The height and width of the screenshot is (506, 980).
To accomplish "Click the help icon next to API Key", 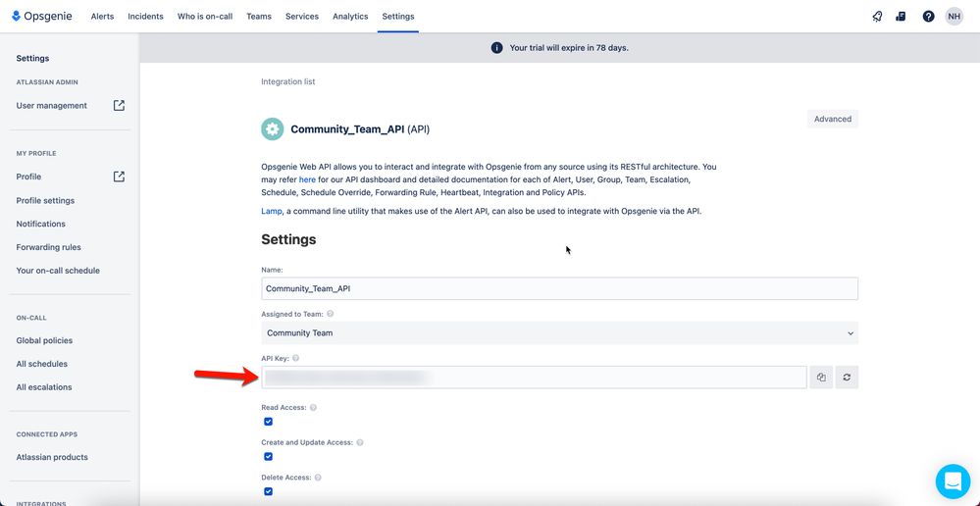I will tap(295, 359).
